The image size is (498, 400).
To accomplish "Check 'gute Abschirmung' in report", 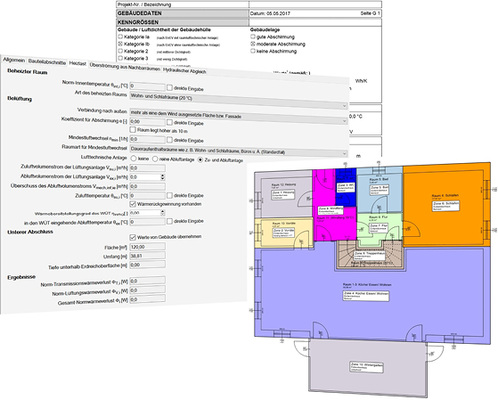I will [253, 36].
